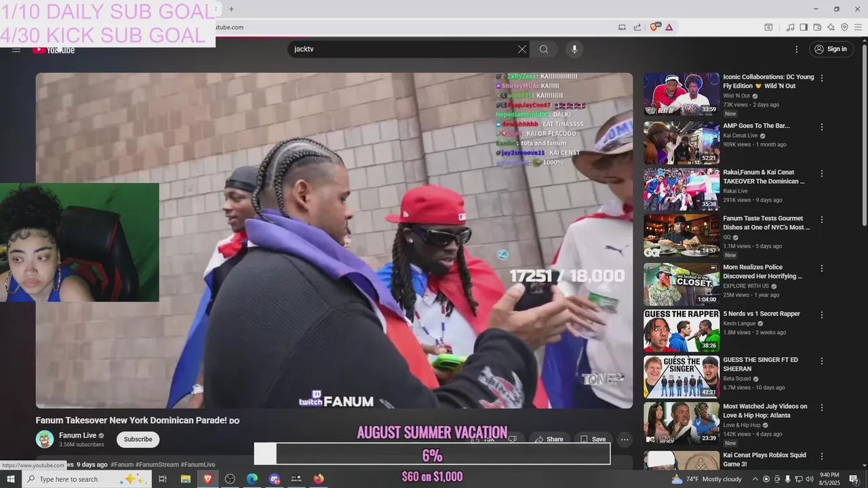Open Kai Cenat Plays Roblox Squid Game title

point(764,460)
